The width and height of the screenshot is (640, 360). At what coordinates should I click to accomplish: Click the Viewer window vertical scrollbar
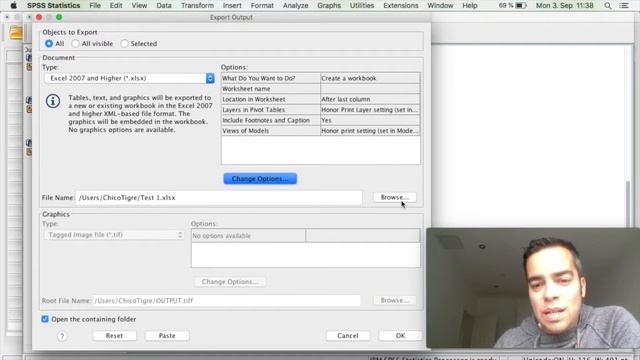coord(629,204)
